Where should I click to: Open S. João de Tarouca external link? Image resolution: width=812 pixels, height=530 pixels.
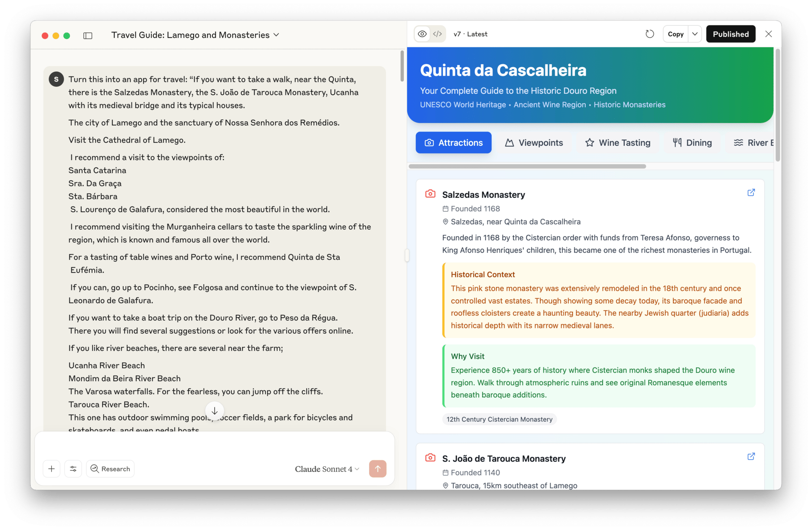751,456
